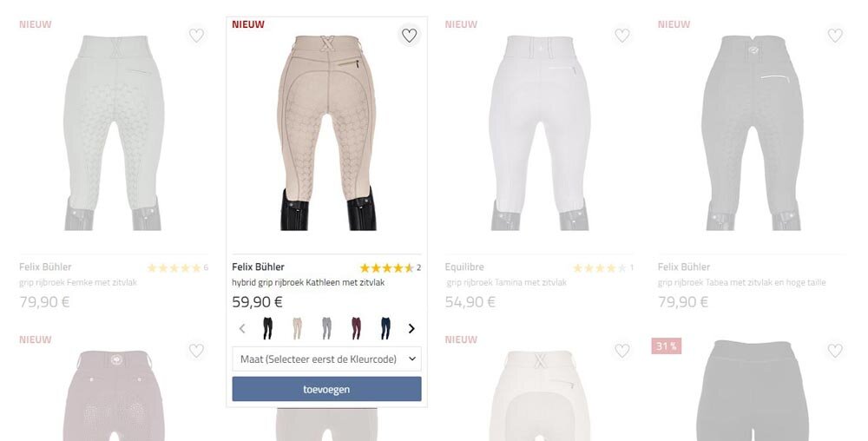Select the black color variant
This screenshot has width=868, height=441.
[268, 329]
